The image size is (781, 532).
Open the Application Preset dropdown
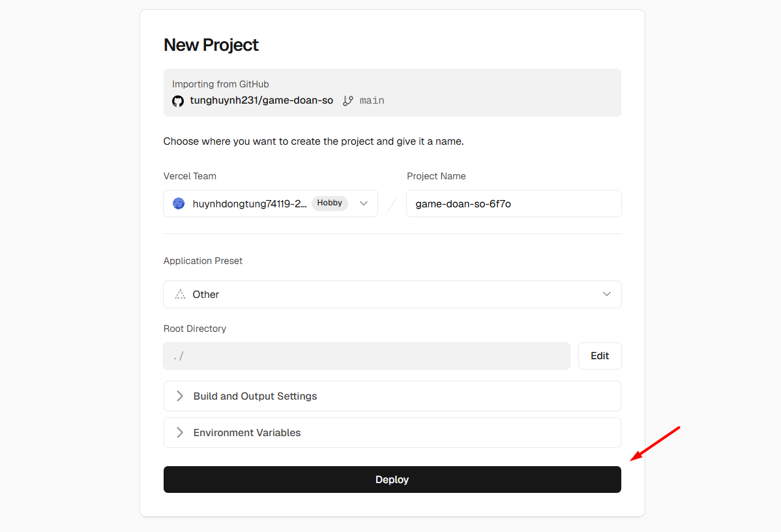pyautogui.click(x=392, y=295)
